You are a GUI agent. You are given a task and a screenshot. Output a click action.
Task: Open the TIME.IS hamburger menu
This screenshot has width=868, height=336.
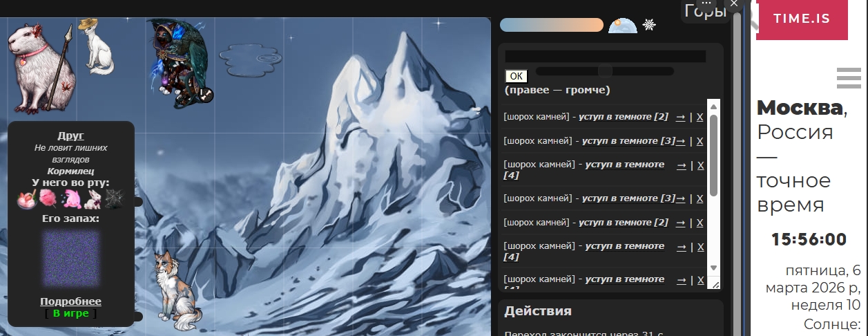(x=849, y=78)
